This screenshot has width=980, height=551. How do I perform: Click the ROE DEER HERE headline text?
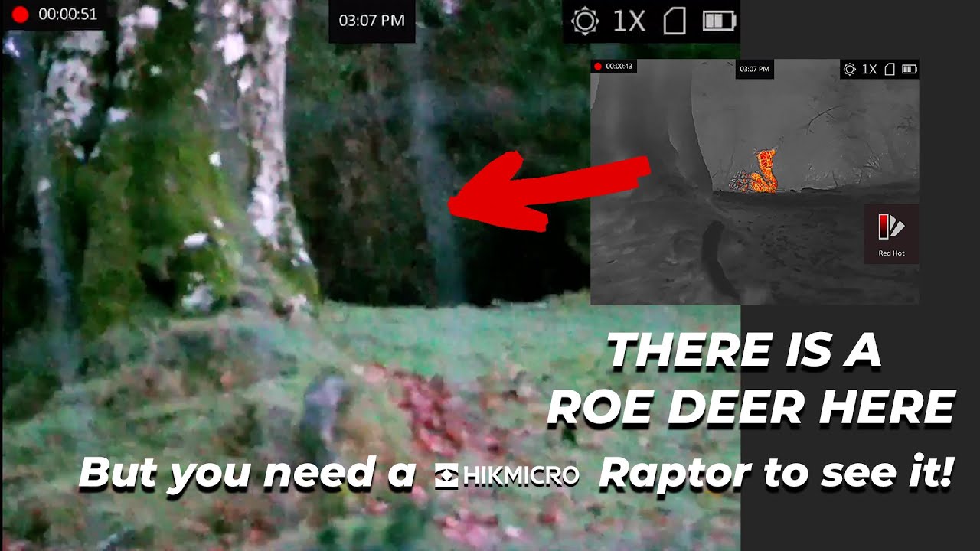coord(752,408)
